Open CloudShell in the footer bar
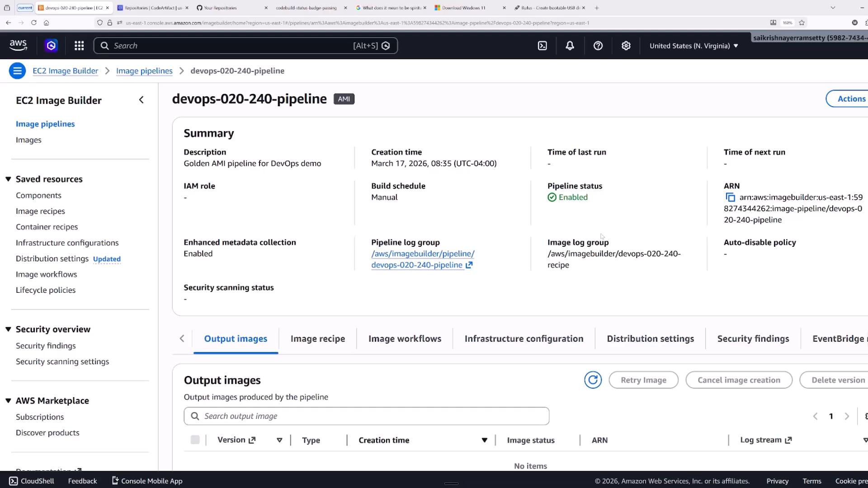868x488 pixels. (x=32, y=481)
